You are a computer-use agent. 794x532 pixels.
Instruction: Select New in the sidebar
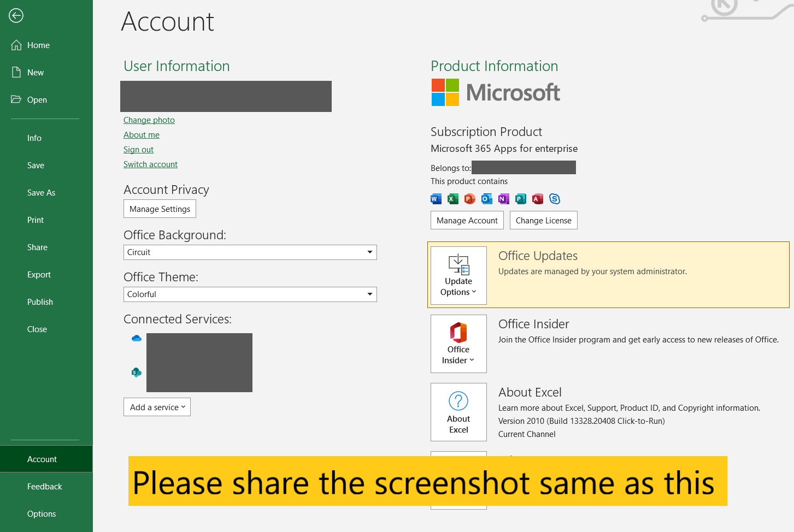point(46,73)
